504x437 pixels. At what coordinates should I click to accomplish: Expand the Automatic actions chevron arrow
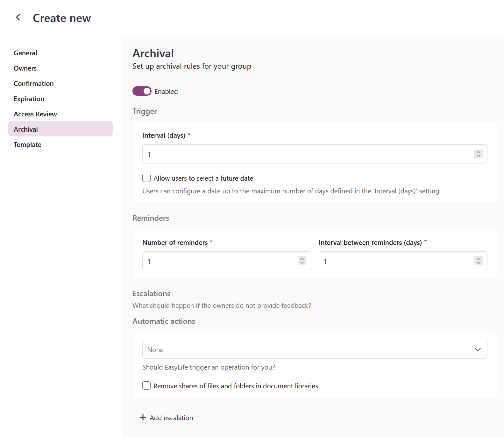[478, 349]
